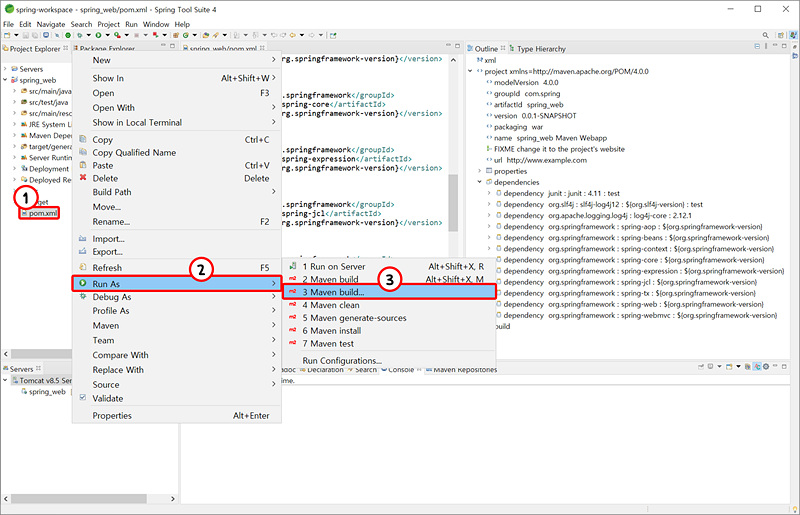The width and height of the screenshot is (800, 515).
Task: Open Run Configurations... entry
Action: (x=389, y=360)
